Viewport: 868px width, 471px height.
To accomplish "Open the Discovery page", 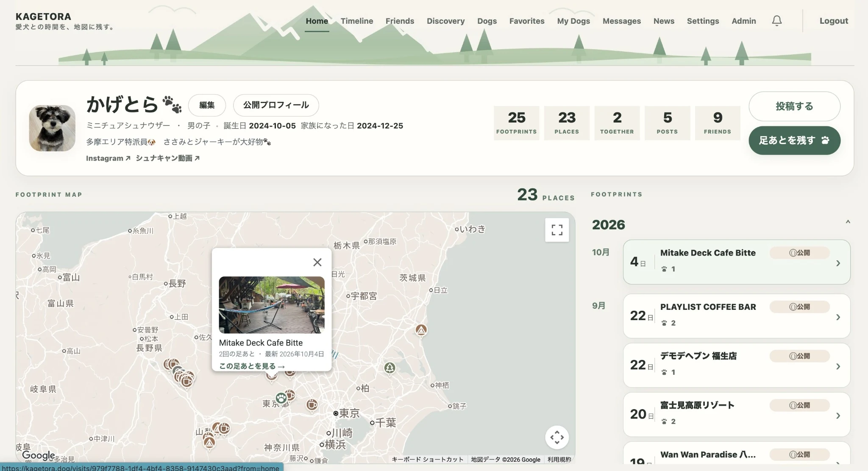I will coord(445,21).
